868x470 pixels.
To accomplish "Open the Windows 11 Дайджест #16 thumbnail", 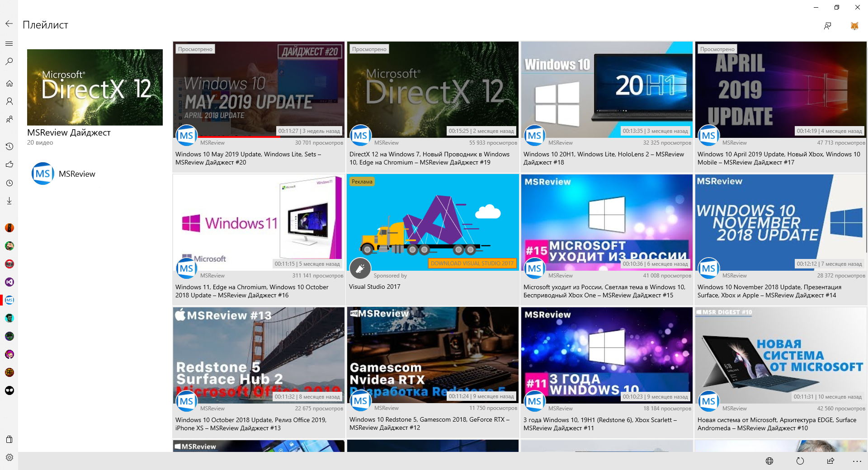I will [258, 222].
